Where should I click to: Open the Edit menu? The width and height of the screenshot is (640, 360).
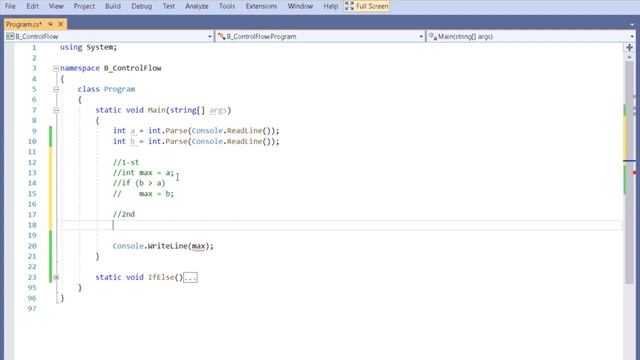[32, 6]
